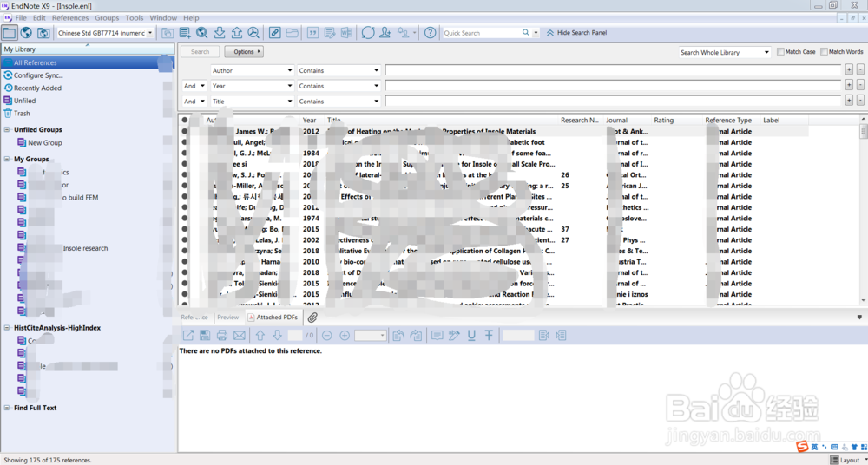
Task: Click Save PDF floppy disk icon
Action: click(205, 336)
